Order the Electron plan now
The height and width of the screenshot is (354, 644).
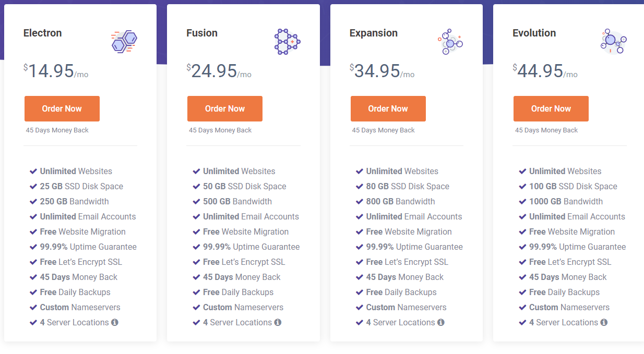point(62,108)
